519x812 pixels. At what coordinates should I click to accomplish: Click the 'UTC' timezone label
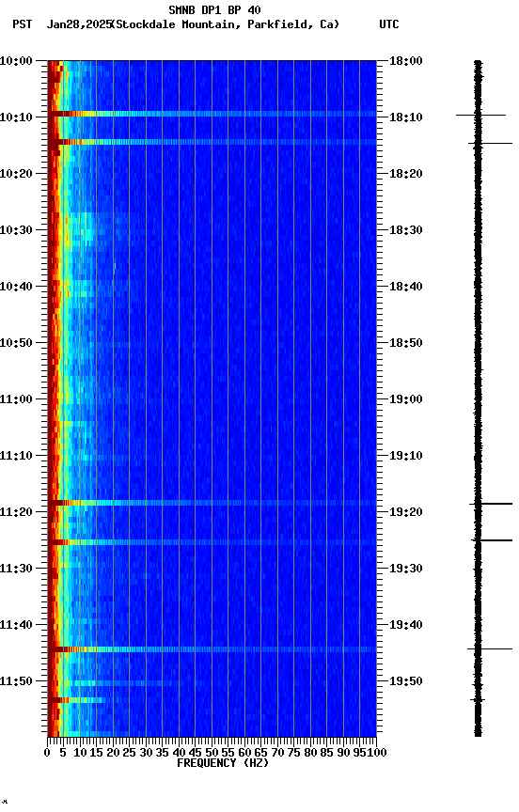pyautogui.click(x=389, y=24)
